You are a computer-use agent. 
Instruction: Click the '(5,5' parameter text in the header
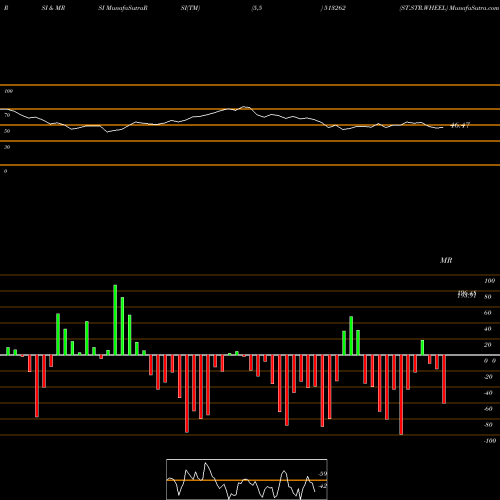tap(257, 8)
